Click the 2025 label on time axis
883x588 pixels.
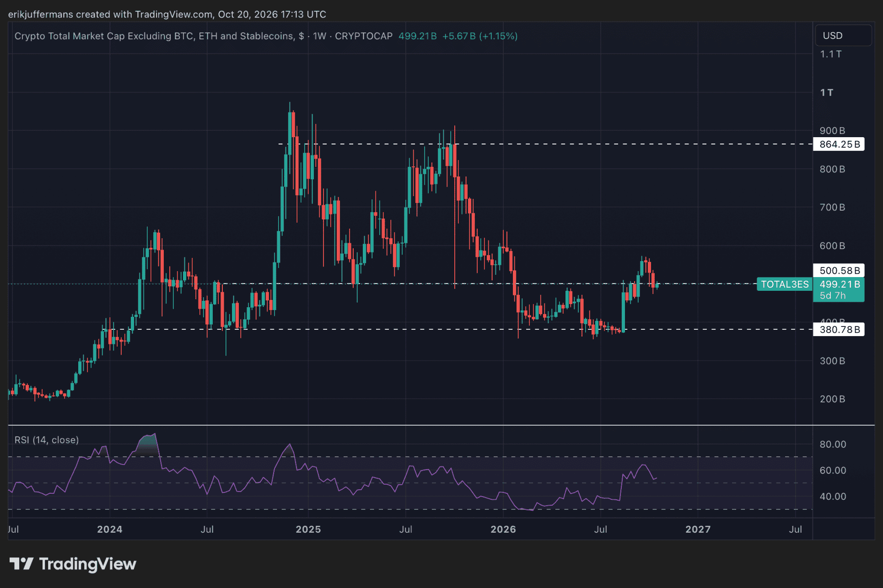[x=308, y=529]
